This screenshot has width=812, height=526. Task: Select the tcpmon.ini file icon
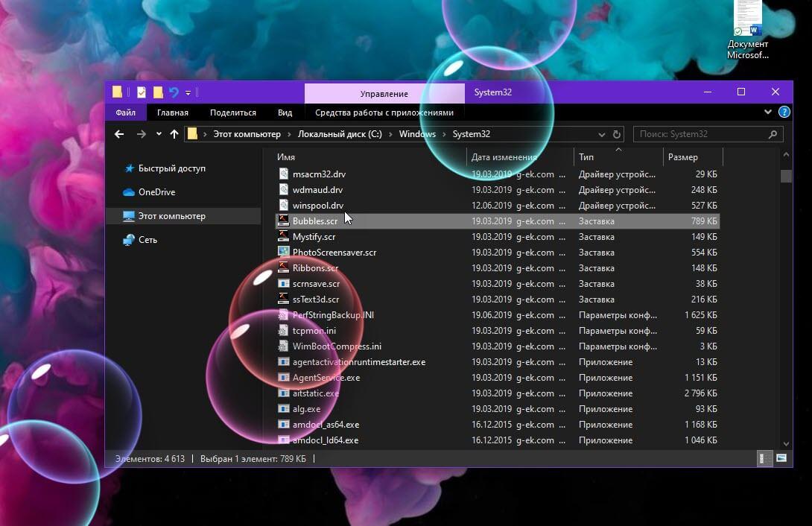(283, 330)
